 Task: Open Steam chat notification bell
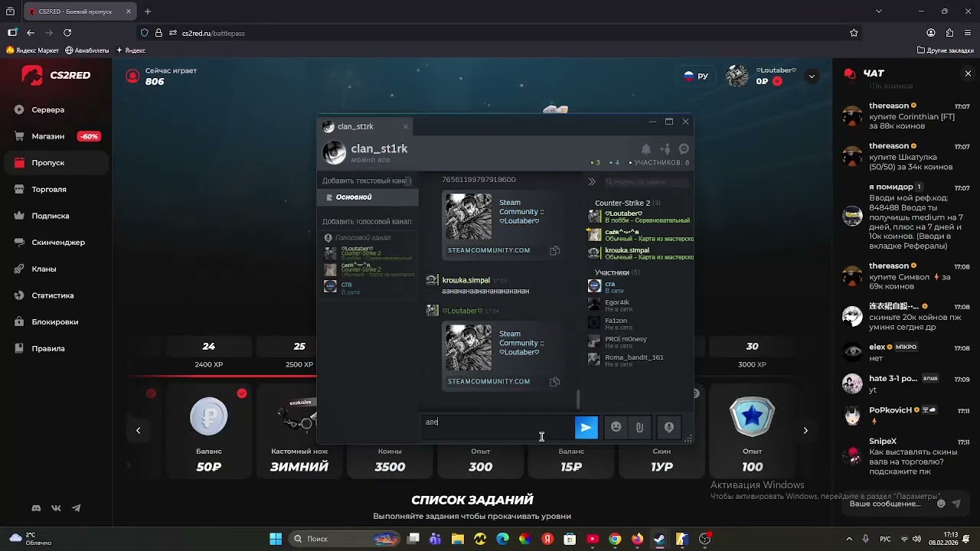(646, 149)
